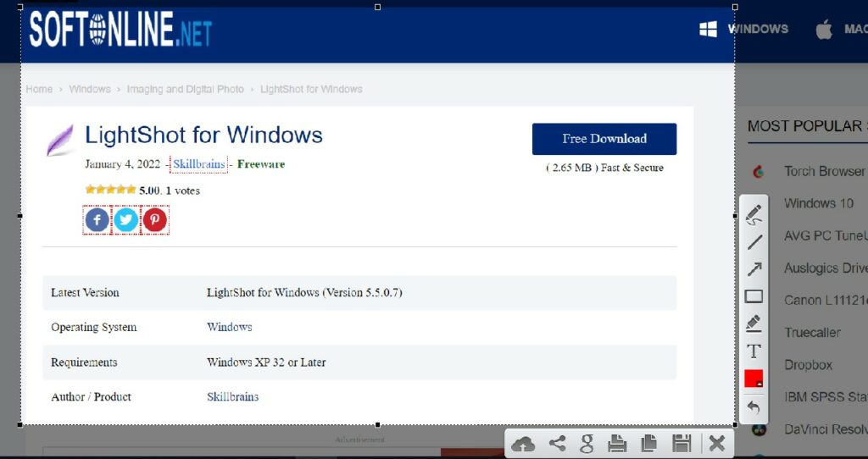Share screenshot on social networks
Screen dimensions: 868x459
pyautogui.click(x=557, y=443)
